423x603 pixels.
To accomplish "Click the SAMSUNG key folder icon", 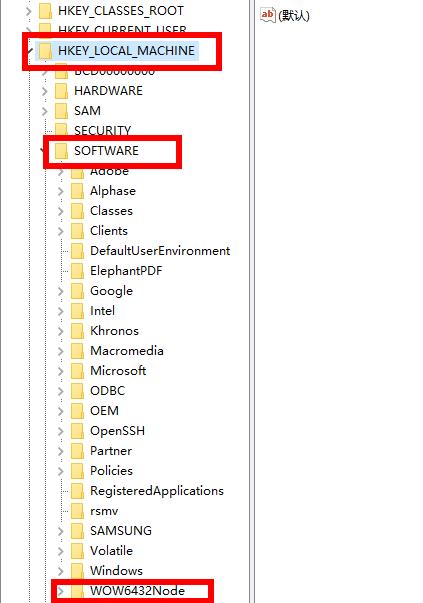I will tap(77, 531).
